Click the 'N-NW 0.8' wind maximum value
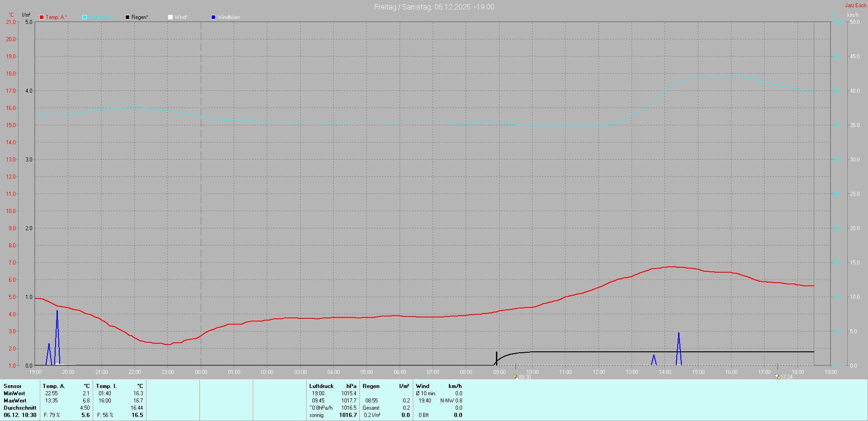The width and height of the screenshot is (868, 421). pyautogui.click(x=451, y=401)
